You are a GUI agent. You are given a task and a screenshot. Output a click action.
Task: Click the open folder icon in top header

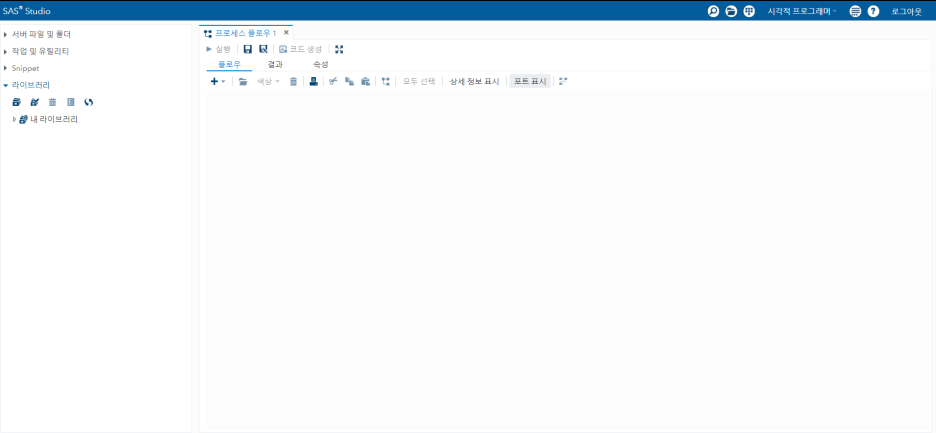pos(731,11)
